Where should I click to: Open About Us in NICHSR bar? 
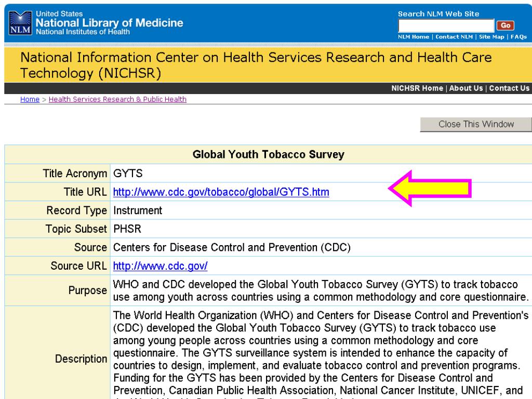tap(466, 88)
